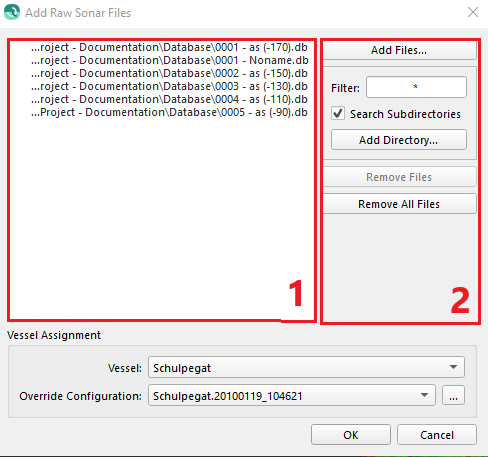Select file 0001 - as (-170).db
The width and height of the screenshot is (488, 457).
169,47
